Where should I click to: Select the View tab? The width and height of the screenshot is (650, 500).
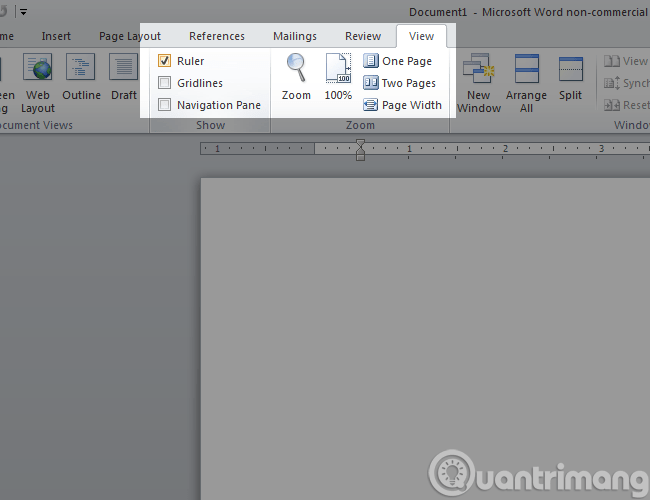coord(421,36)
